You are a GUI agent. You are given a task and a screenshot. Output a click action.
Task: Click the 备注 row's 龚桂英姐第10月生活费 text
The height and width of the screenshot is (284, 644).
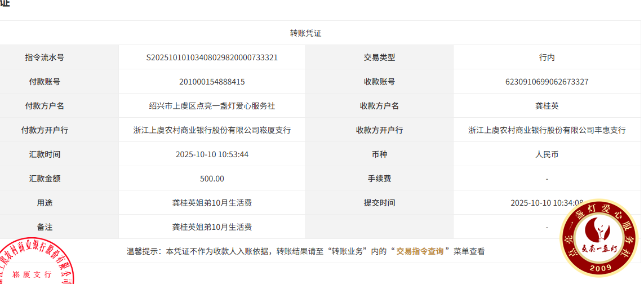(x=212, y=227)
